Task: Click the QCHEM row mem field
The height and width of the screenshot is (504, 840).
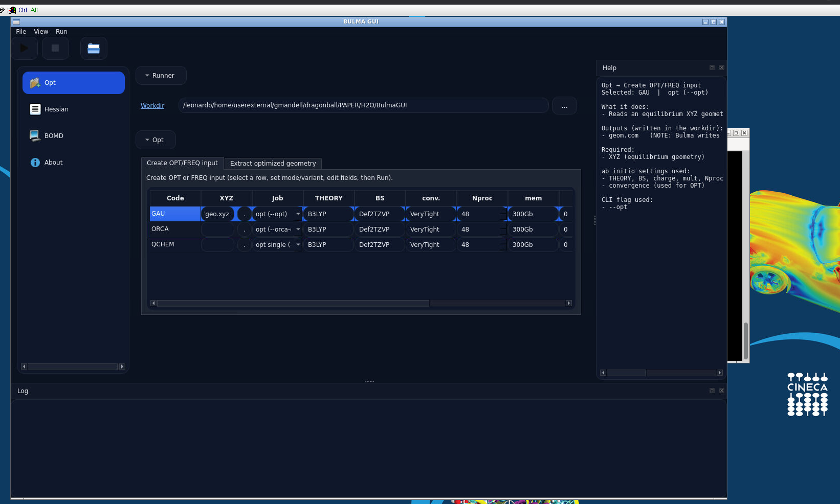Action: [x=533, y=245]
